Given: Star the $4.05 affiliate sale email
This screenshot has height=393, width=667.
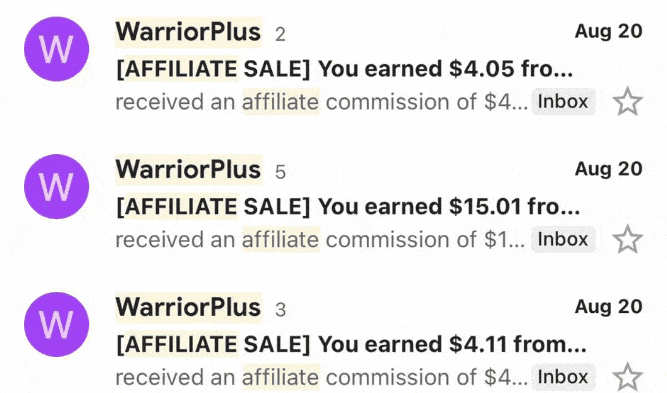Looking at the screenshot, I should pyautogui.click(x=627, y=102).
